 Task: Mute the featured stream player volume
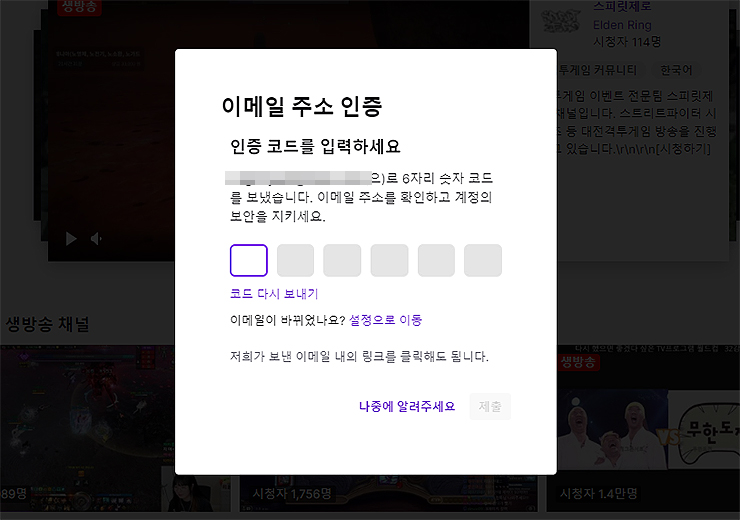click(96, 239)
